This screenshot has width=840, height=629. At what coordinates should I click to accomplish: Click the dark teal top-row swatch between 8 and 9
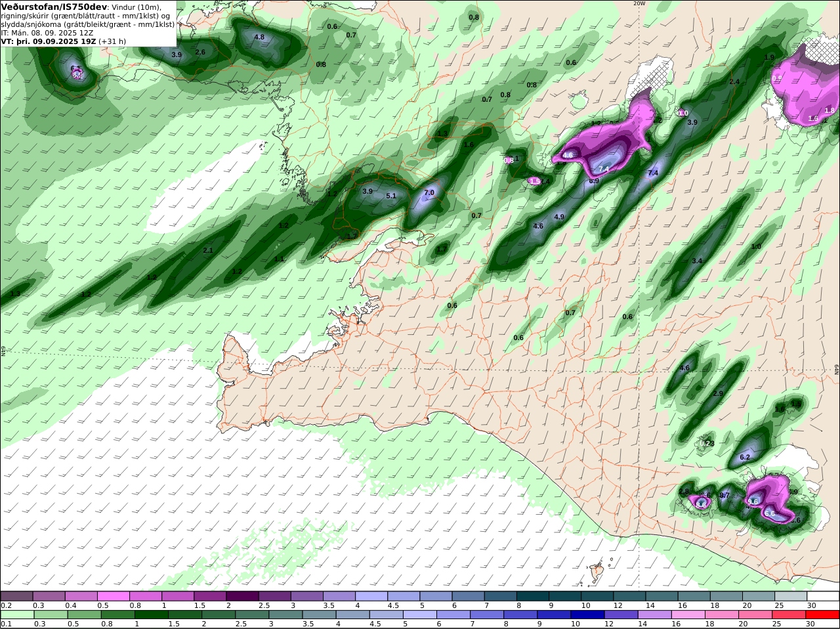(534, 596)
